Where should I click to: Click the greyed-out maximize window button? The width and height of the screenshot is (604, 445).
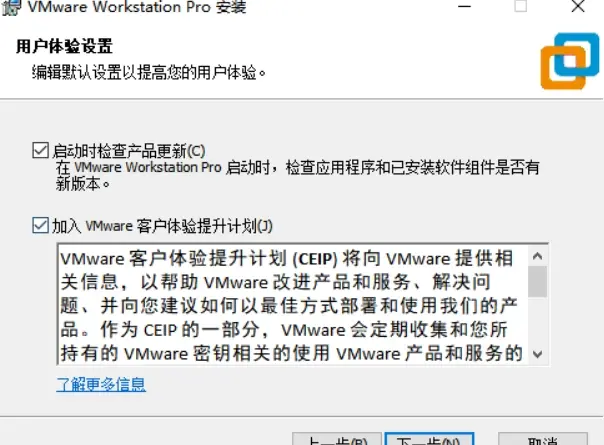point(520,6)
